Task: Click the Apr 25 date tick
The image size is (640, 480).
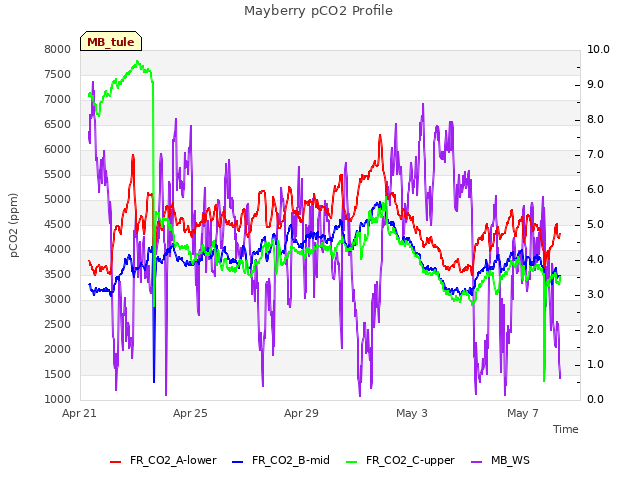Action: pos(190,413)
